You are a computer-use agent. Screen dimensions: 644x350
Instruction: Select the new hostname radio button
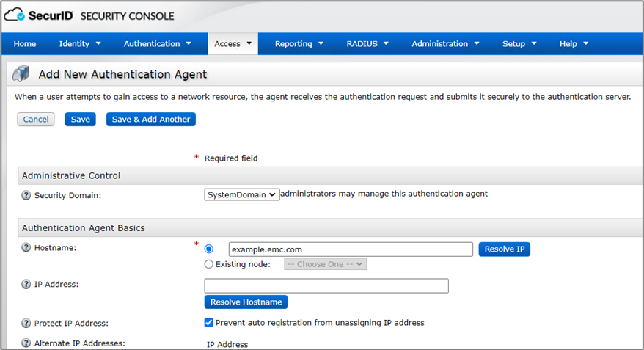[210, 249]
